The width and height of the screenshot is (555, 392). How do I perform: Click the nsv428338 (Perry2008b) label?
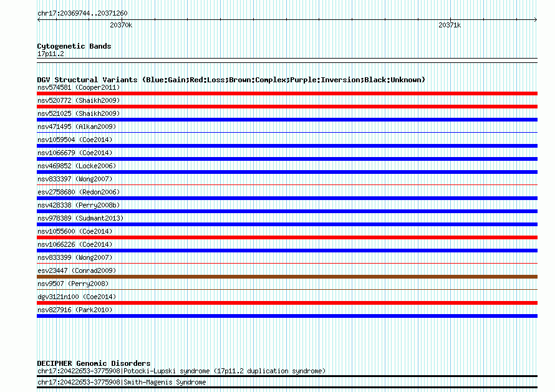79,205
